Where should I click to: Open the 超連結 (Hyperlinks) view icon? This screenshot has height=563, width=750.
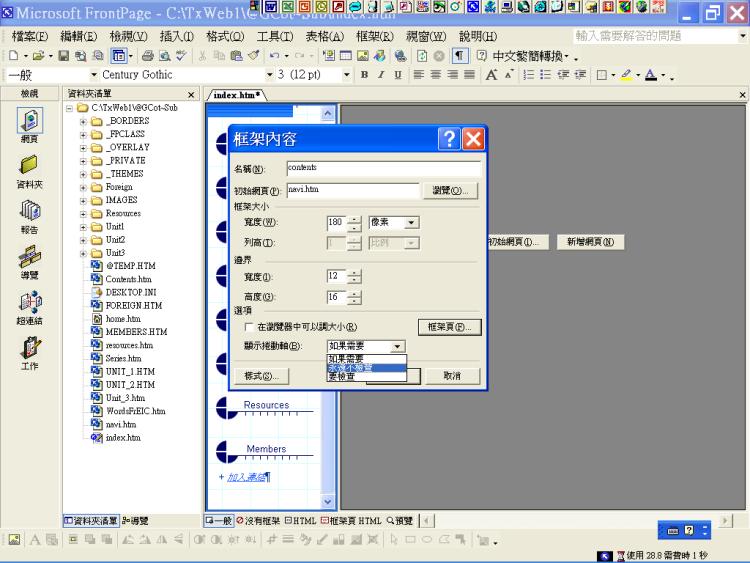(29, 307)
